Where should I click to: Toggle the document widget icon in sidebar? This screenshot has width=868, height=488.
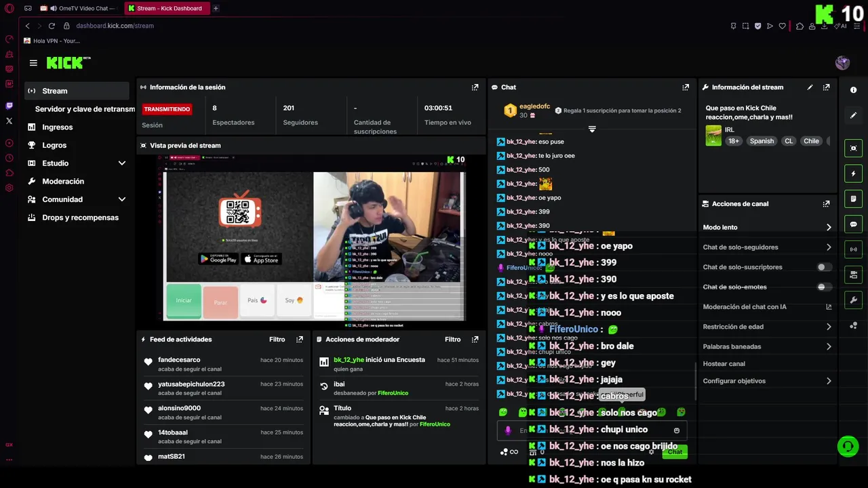click(853, 199)
